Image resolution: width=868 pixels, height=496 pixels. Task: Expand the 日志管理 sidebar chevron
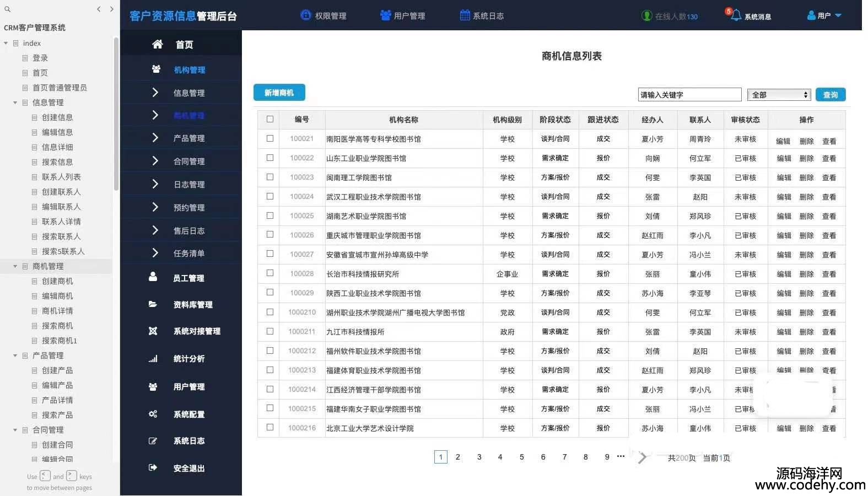pyautogui.click(x=155, y=184)
